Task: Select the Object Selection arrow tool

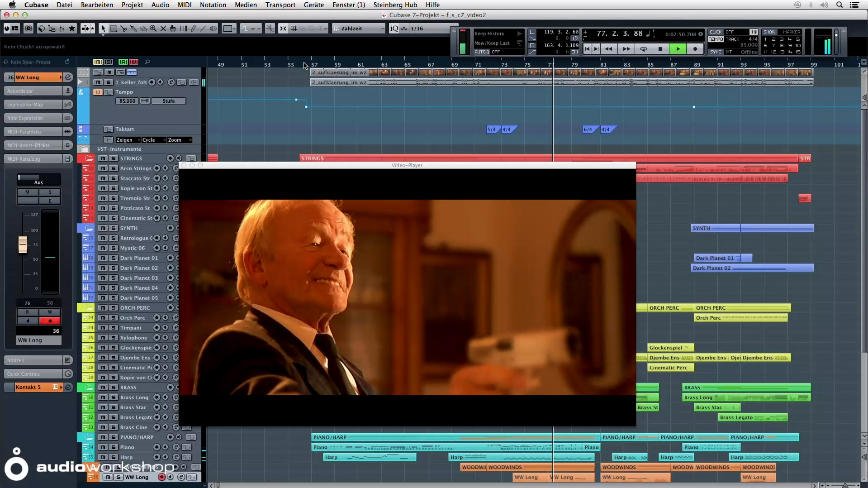Action: pyautogui.click(x=103, y=29)
